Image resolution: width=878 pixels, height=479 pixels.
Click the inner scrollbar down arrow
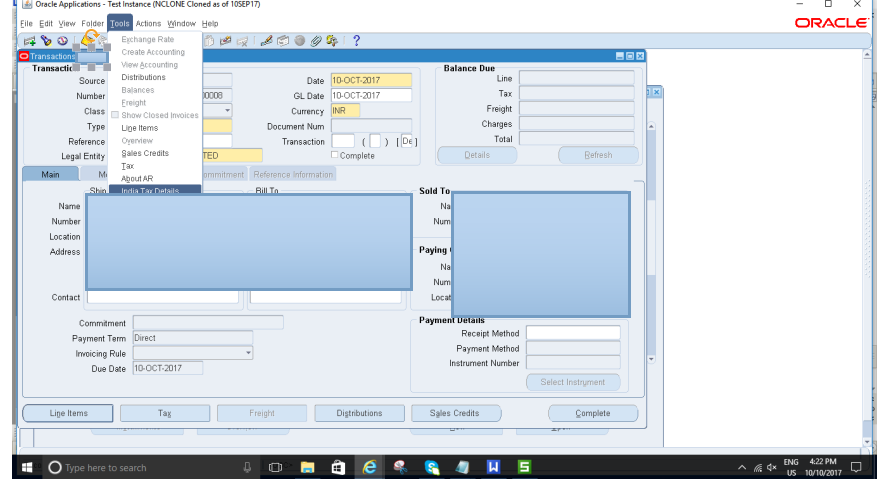[x=651, y=359]
